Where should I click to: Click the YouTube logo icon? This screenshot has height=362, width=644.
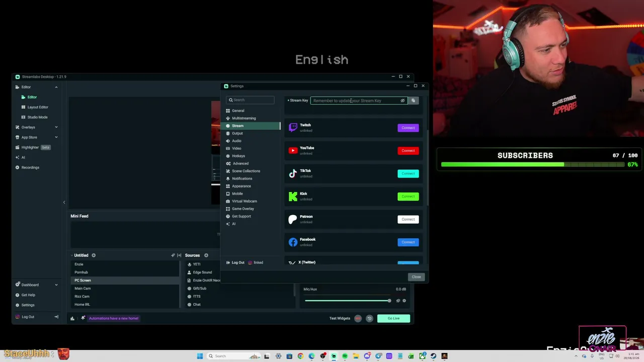pos(293,150)
